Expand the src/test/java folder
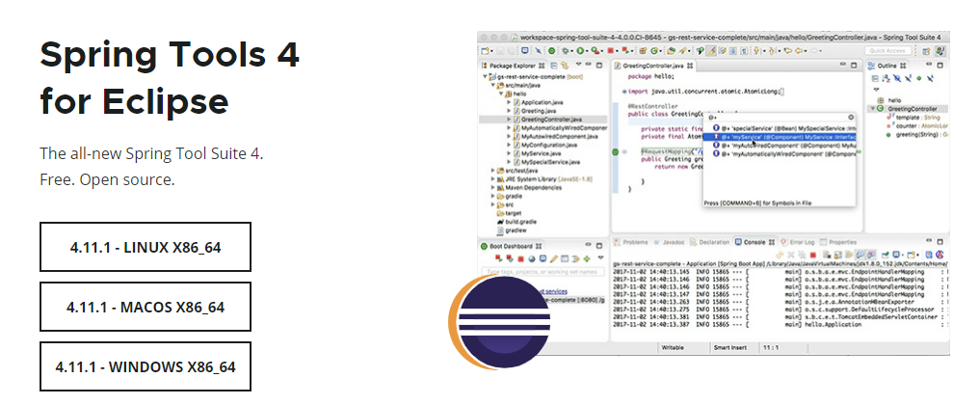This screenshot has height=405, width=980. tap(493, 171)
